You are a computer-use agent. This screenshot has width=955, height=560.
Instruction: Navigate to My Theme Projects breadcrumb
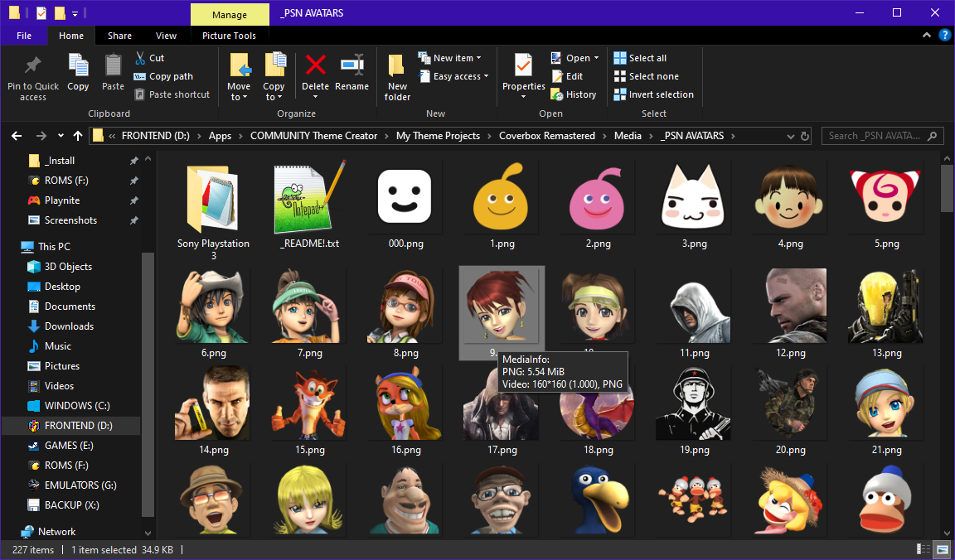[438, 136]
